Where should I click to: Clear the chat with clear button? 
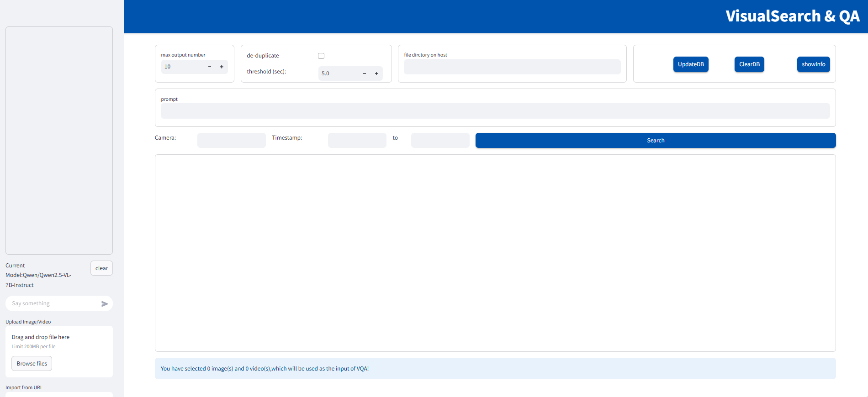(x=101, y=268)
